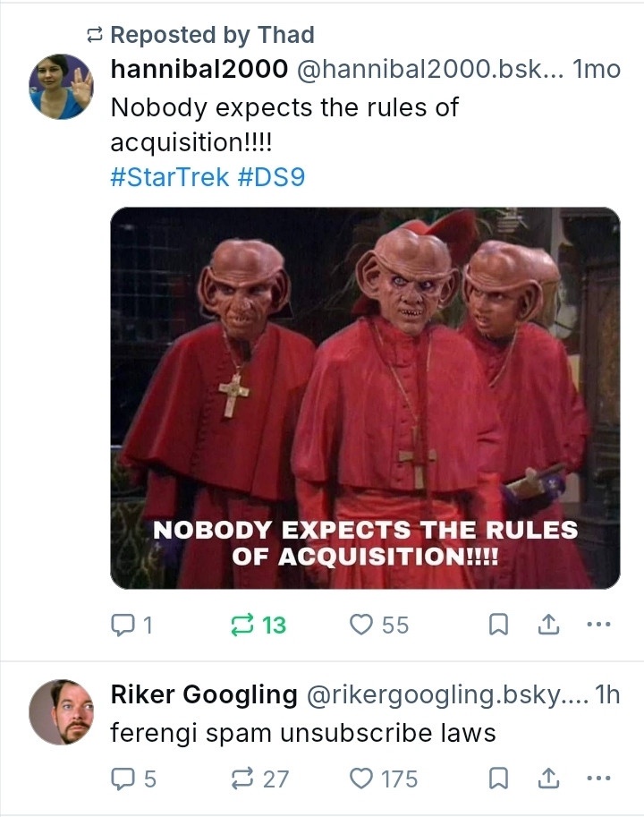Bookmark the hannibal2000 Star Trek post
Viewport: 644px width, 817px height.
(498, 625)
